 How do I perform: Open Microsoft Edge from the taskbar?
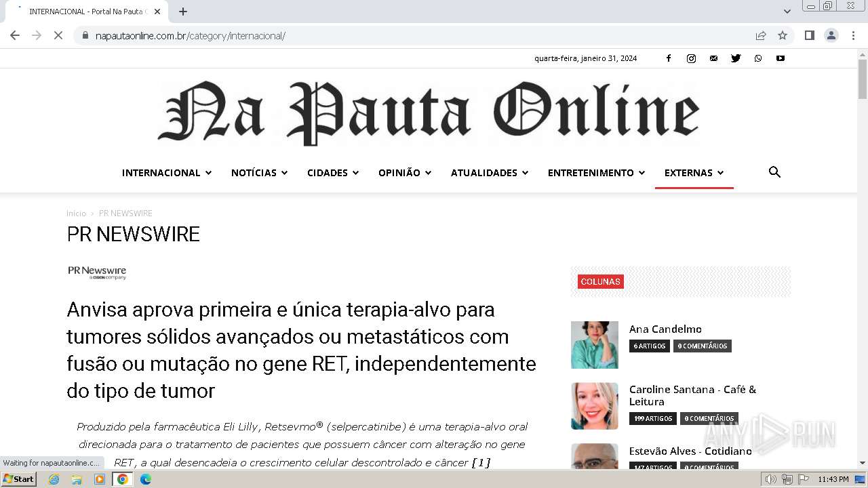[145, 479]
